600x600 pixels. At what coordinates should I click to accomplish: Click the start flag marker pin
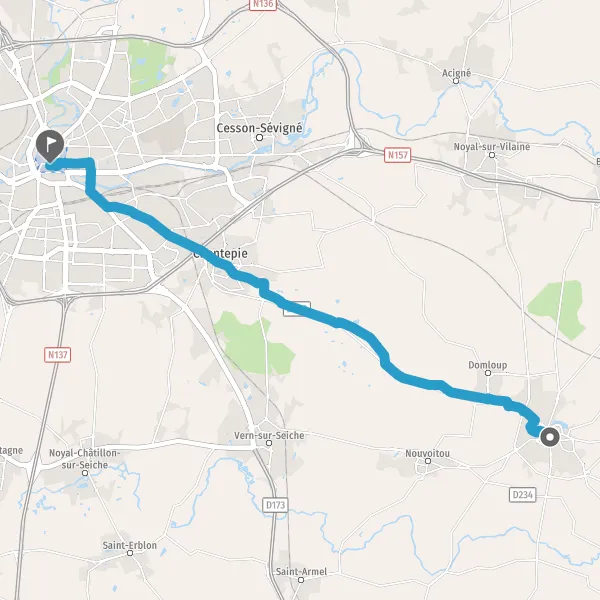click(x=50, y=146)
